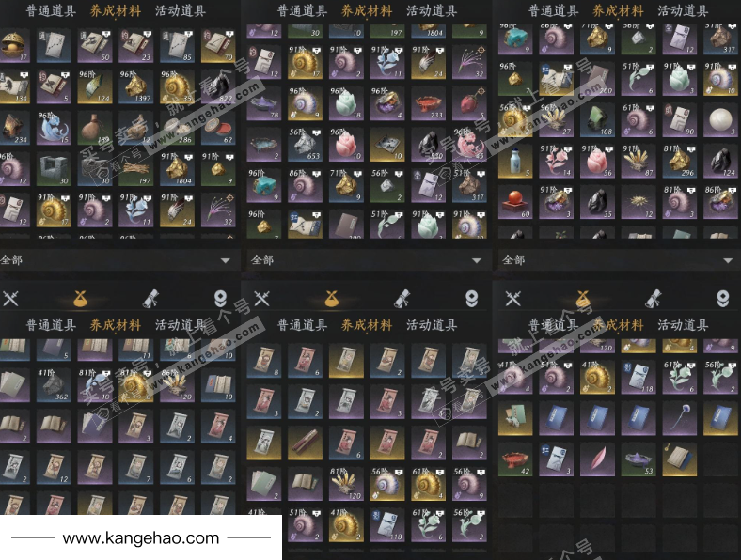Select the silver ore item with count 653

[x=305, y=144]
